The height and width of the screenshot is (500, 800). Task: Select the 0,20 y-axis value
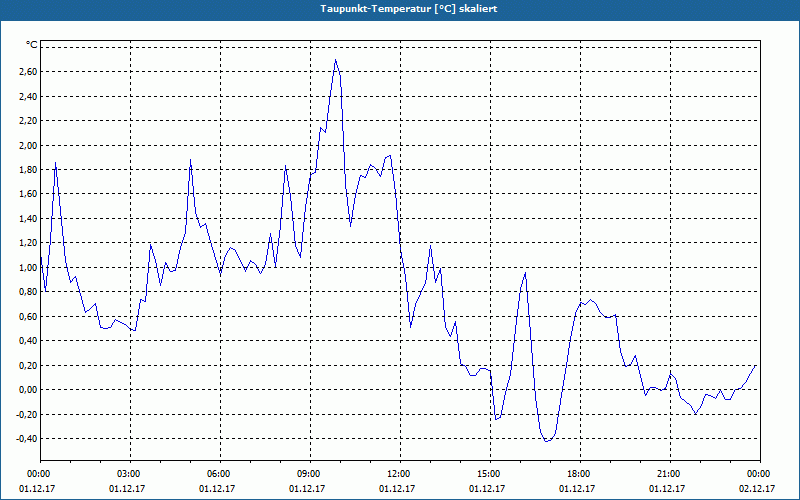click(x=27, y=365)
